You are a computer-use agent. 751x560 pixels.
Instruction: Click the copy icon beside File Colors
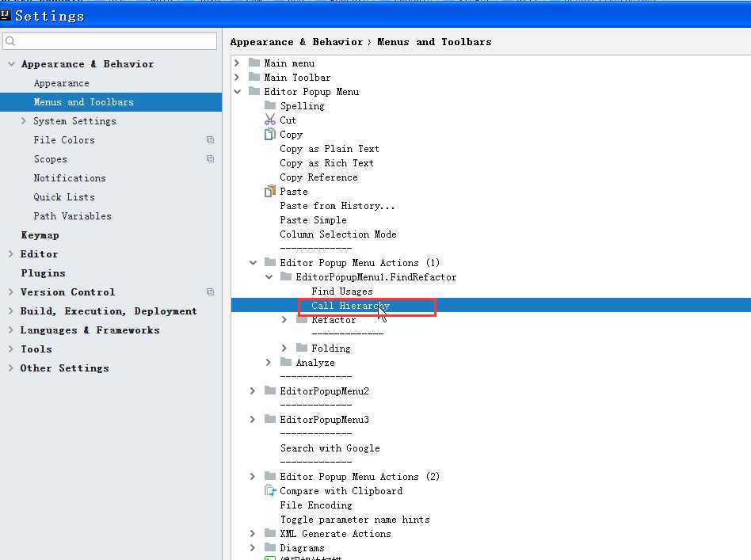(210, 140)
